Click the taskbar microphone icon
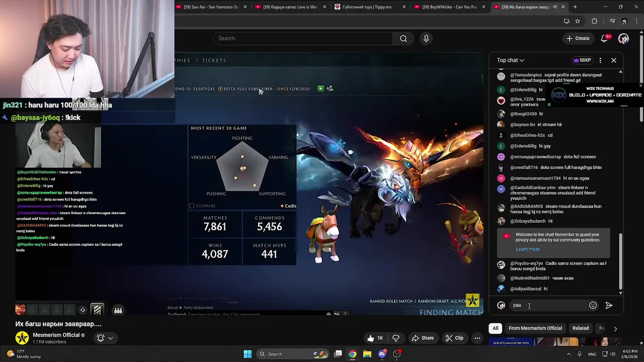 (580, 354)
